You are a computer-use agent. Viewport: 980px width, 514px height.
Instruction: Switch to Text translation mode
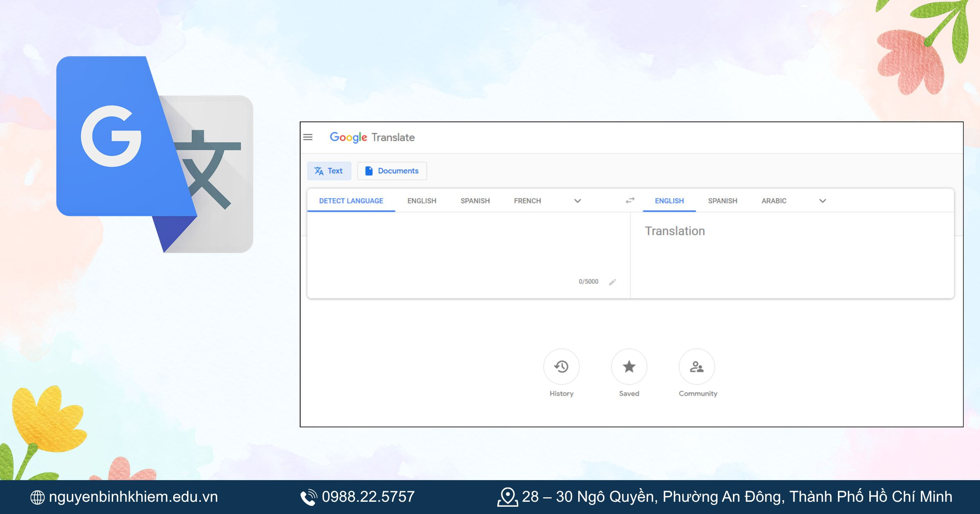point(329,171)
